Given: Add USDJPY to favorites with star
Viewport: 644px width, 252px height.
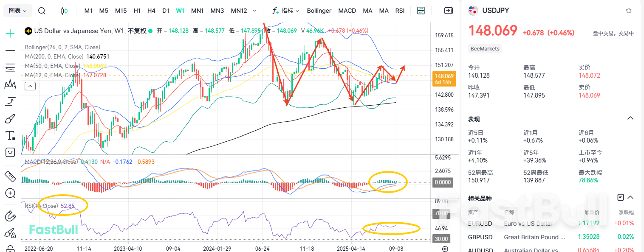Looking at the screenshot, I should [x=629, y=11].
